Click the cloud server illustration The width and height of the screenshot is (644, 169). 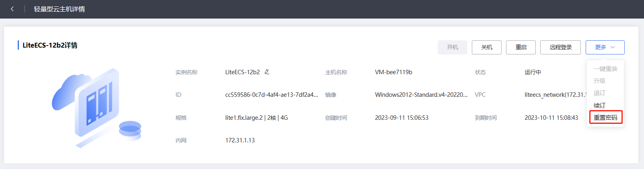97,108
